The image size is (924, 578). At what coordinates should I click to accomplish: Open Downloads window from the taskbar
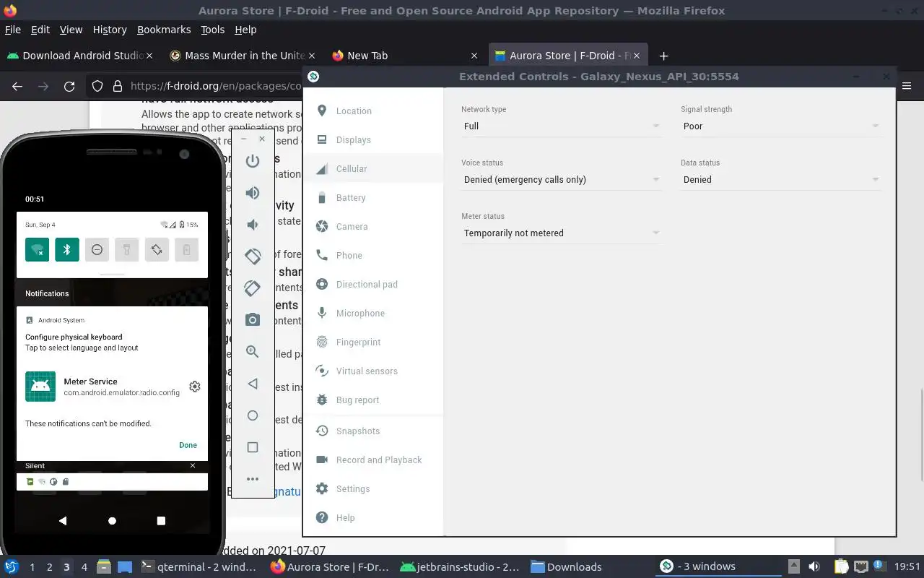(567, 566)
